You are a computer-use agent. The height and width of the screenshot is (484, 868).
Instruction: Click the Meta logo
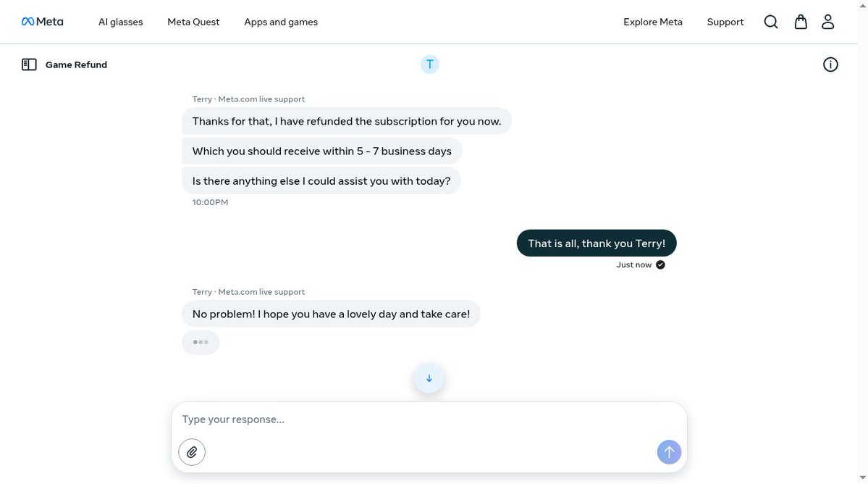43,22
